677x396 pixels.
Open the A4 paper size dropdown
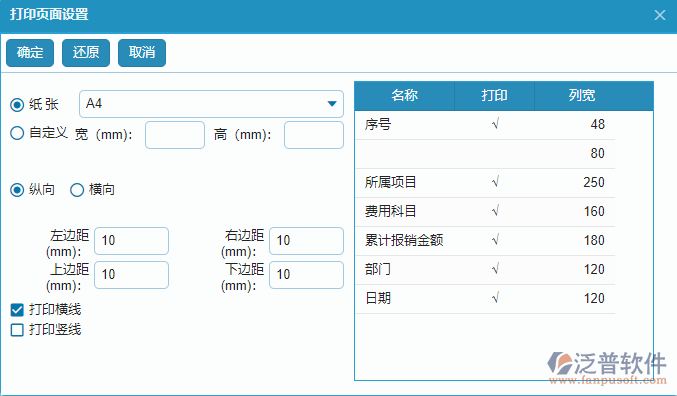click(x=211, y=104)
